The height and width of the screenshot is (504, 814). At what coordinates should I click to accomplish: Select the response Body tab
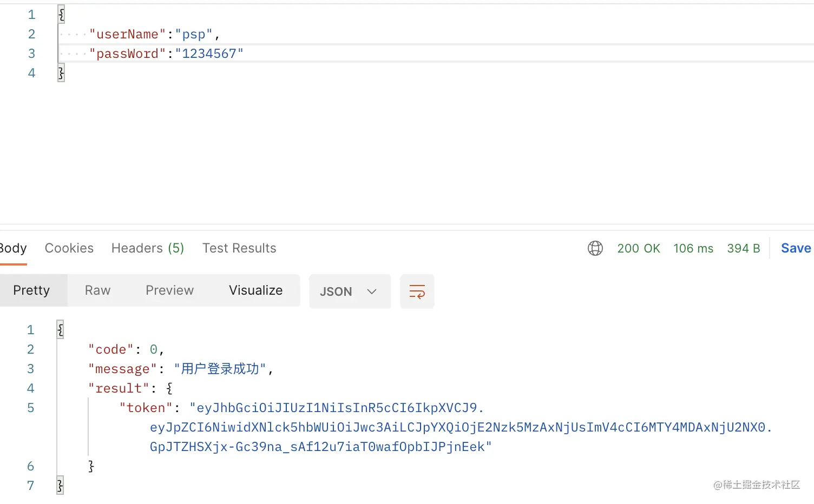coord(13,248)
